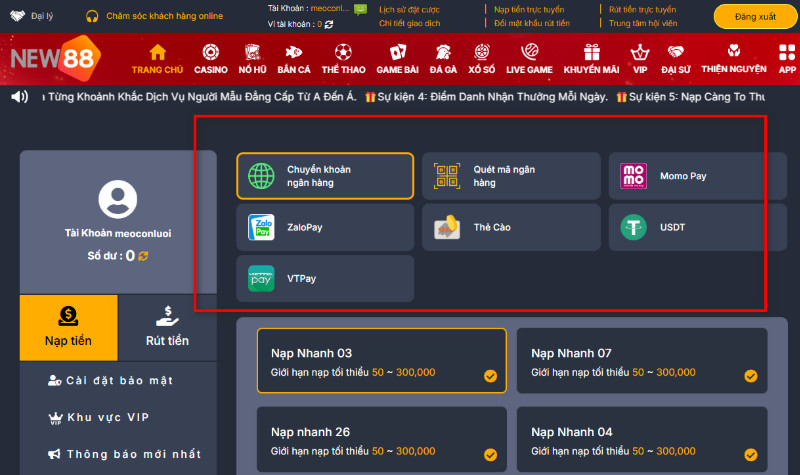Viewport: 800px width, 475px height.
Task: Open Đổi mật khẩu rút tiền link
Action: coord(532,23)
